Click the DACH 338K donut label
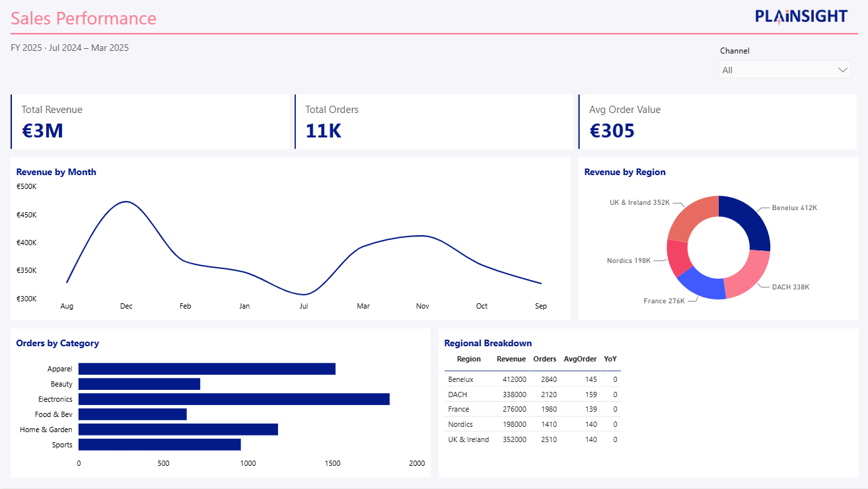This screenshot has height=489, width=868. [x=789, y=287]
